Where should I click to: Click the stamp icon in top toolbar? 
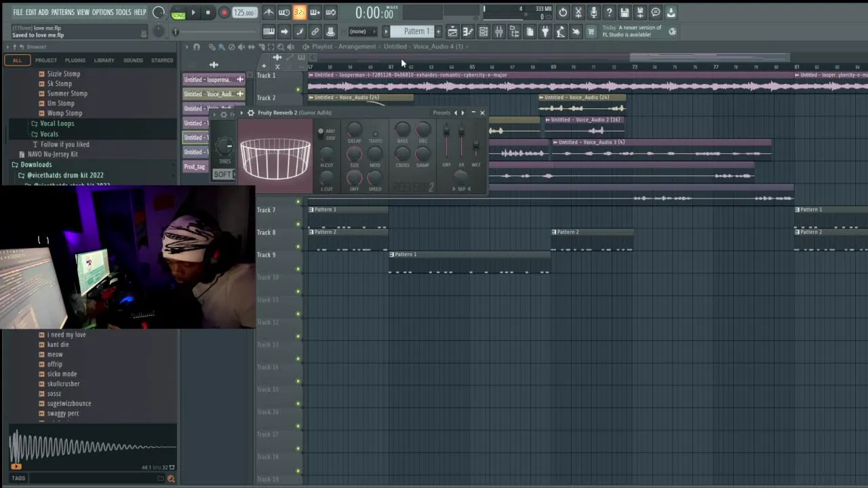click(x=330, y=31)
